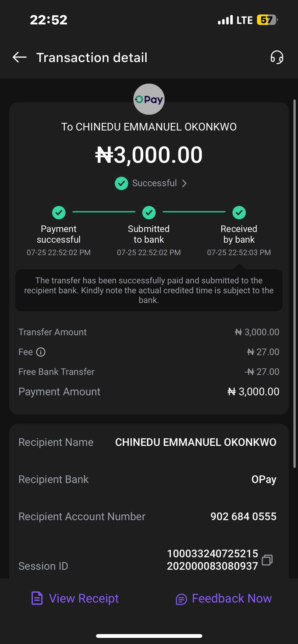This screenshot has height=644, width=298.
Task: Click the Fee info icon
Action: point(41,352)
